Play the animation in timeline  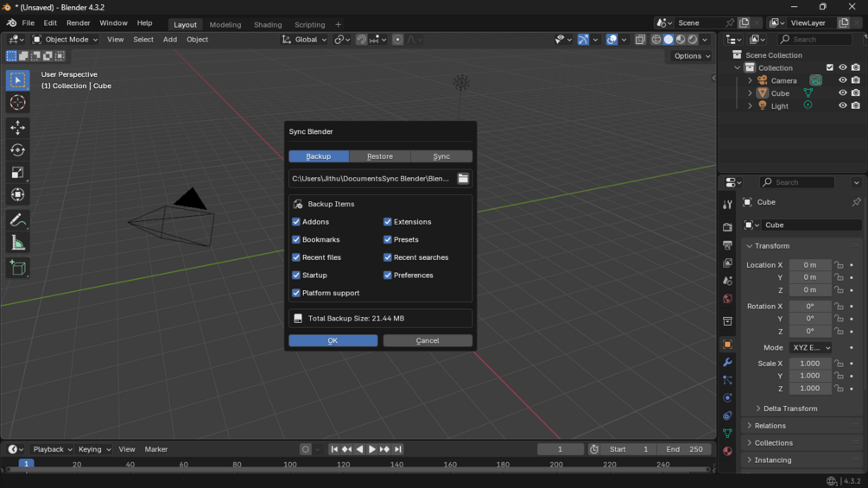372,449
